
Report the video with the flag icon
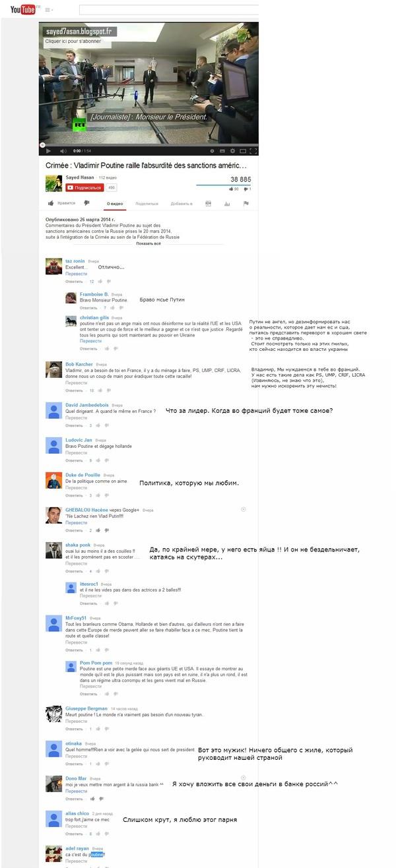[246, 204]
